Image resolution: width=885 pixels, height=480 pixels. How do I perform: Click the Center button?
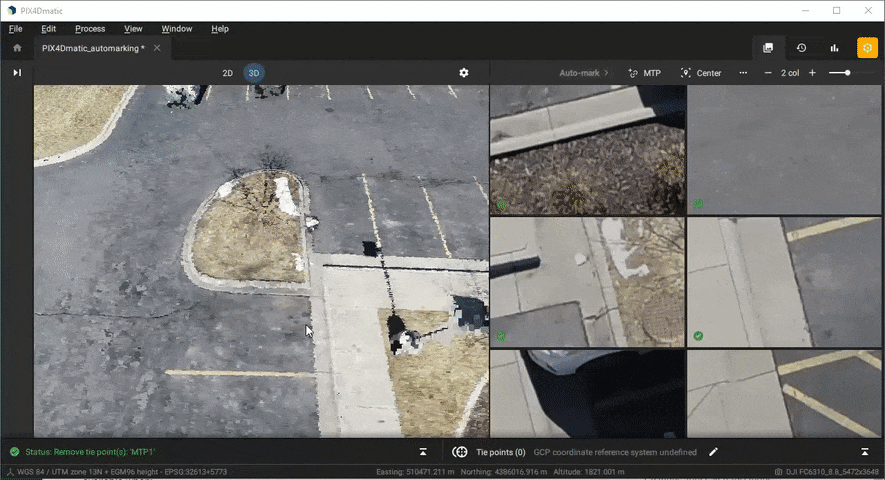click(700, 73)
